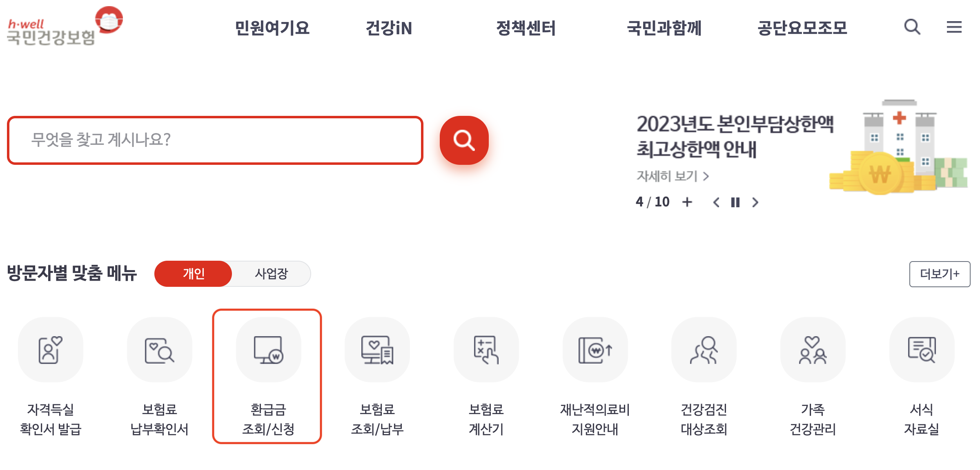The image size is (980, 470).
Task: Select the 자격득실 확인서 발급 icon
Action: [x=50, y=350]
